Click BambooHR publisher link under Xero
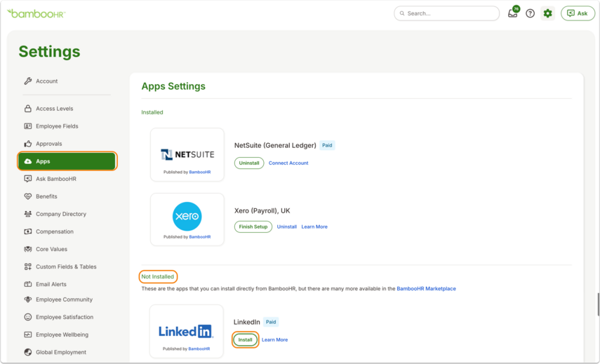Viewport: 600px width, 364px height. coord(200,237)
